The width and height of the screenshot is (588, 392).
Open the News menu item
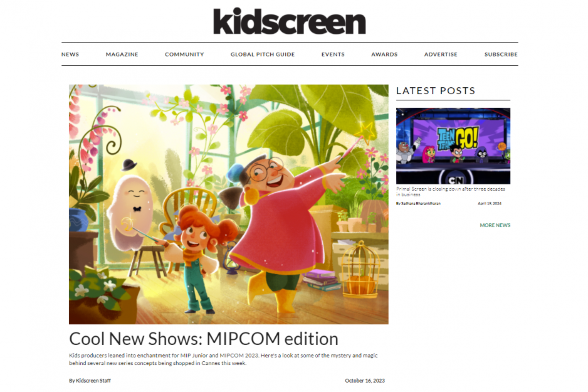tap(70, 55)
